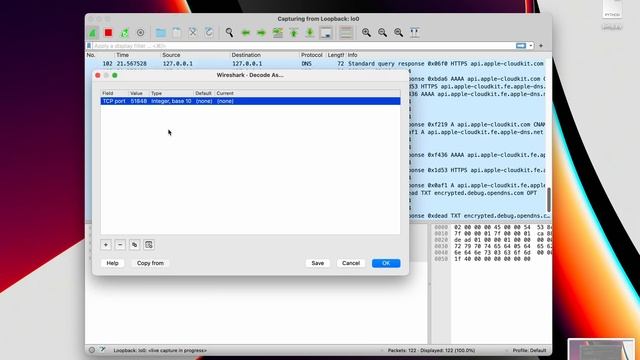Click the PYTHON file icon on desktop
640x360 pixels.
[x=612, y=9]
